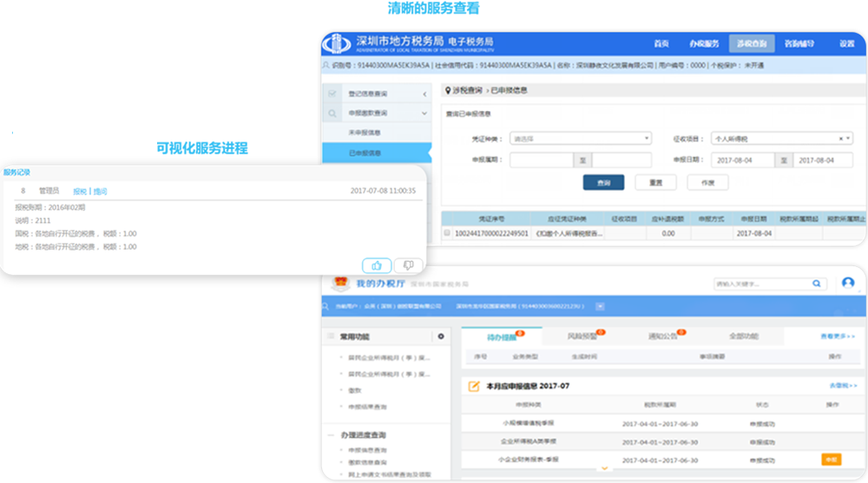The image size is (868, 483).
Task: Open 申报信息查询 under 办理进度查询
Action: pos(367,450)
